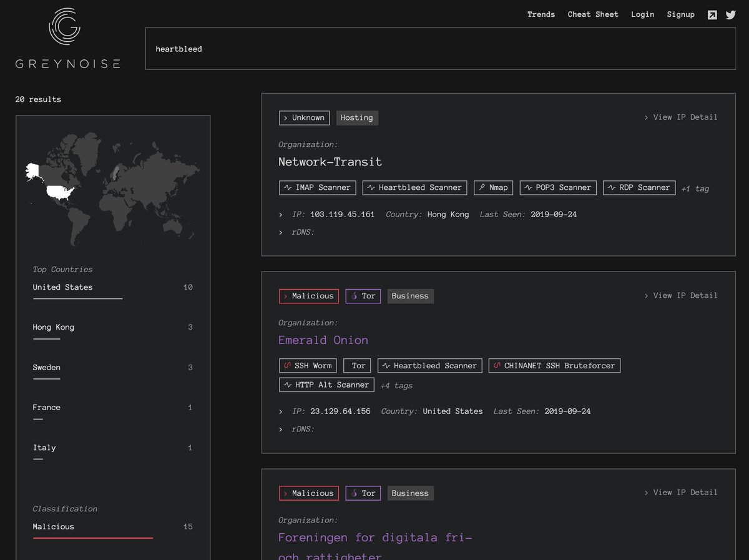Click Unknown tag on Network-Transit card
749x560 pixels.
(304, 117)
